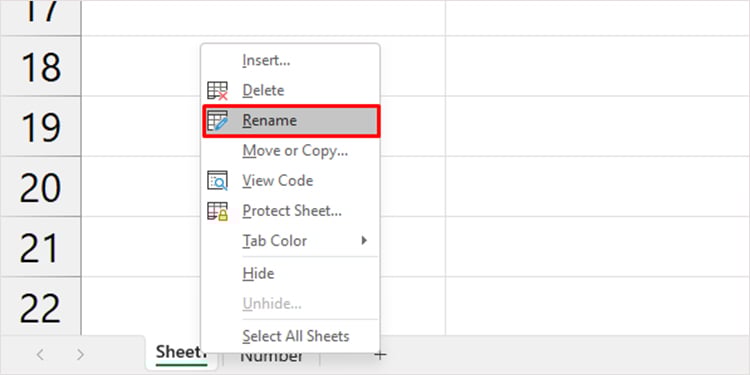Select the Sheet1 tab
Viewport: 750px width, 375px height.
coord(181,354)
